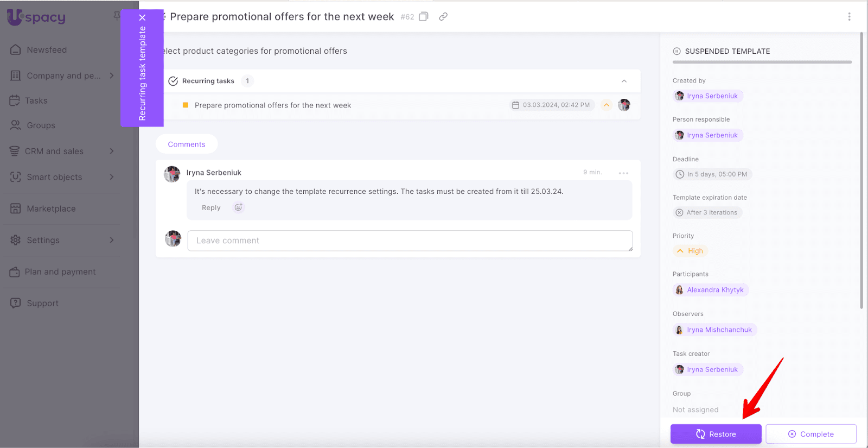This screenshot has height=448, width=868.
Task: Click the Marketplace icon in sidebar
Action: click(x=16, y=209)
